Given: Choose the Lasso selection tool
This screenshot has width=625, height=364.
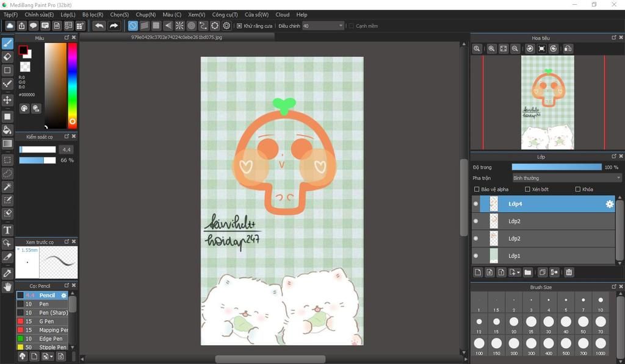Looking at the screenshot, I should pyautogui.click(x=7, y=174).
